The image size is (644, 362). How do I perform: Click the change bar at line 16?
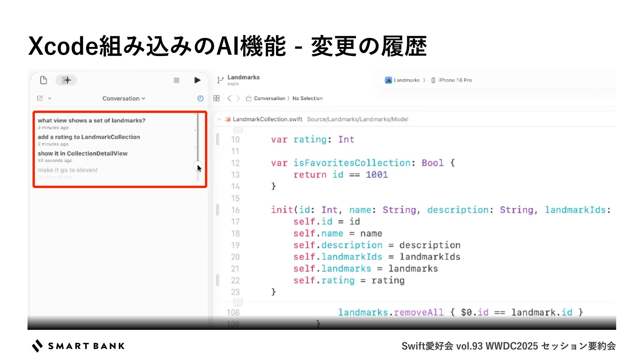(218, 209)
